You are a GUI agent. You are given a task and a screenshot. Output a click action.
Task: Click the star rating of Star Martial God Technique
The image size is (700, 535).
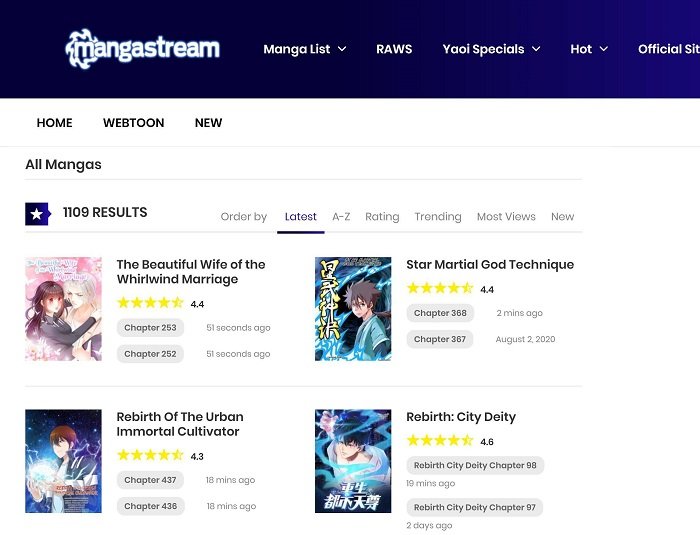[440, 288]
